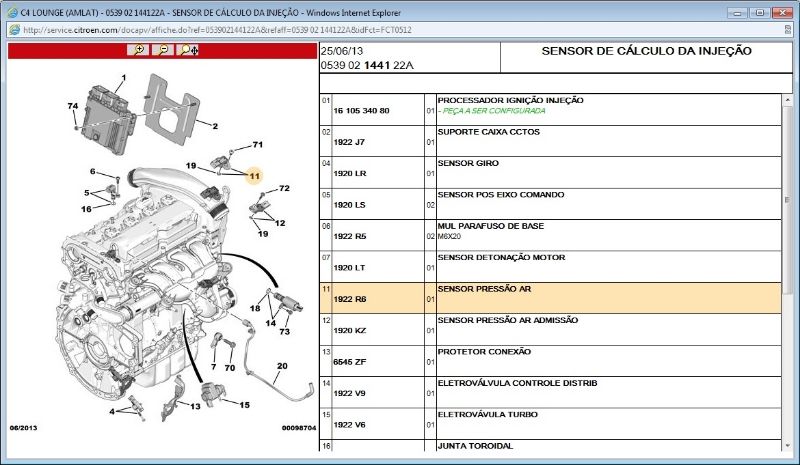Click callout number 15 in diagram
Screen dimensions: 800x465
coord(244,405)
